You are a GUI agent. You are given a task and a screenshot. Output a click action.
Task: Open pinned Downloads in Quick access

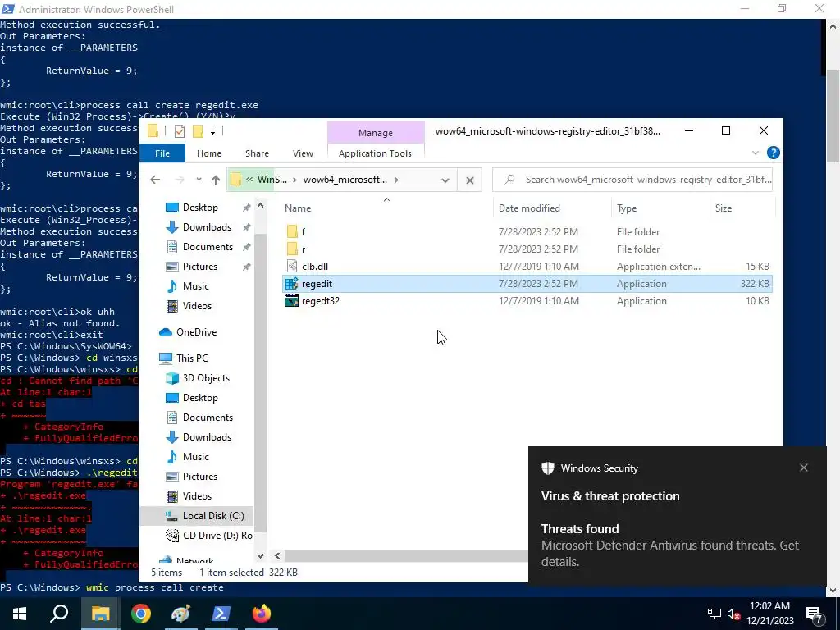(207, 227)
